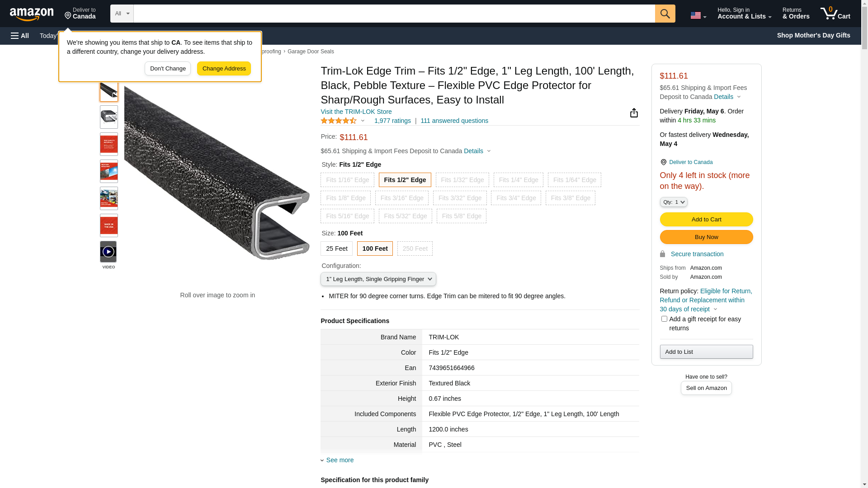The image size is (868, 488).
Task: Click the magnifying glass search button
Action: pyautogui.click(x=665, y=14)
